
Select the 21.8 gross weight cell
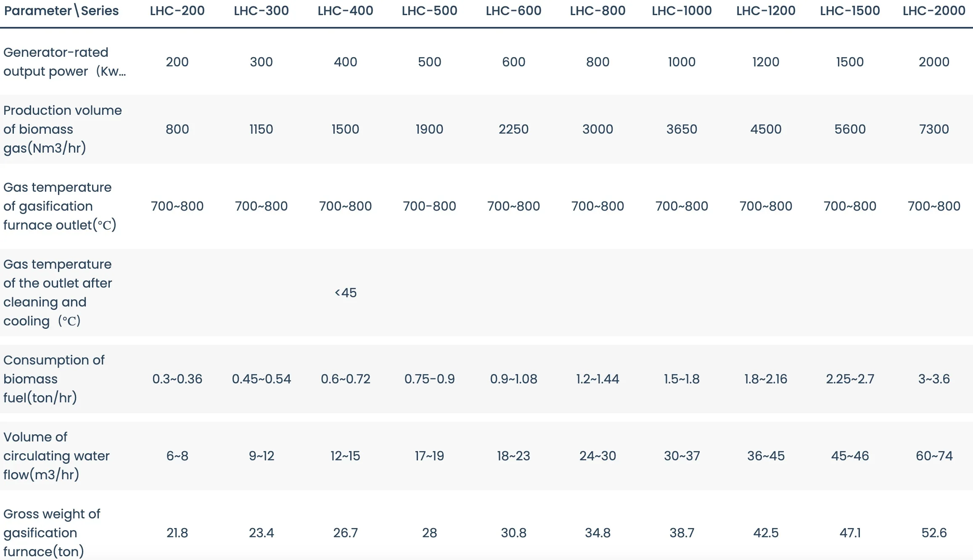coord(177,533)
